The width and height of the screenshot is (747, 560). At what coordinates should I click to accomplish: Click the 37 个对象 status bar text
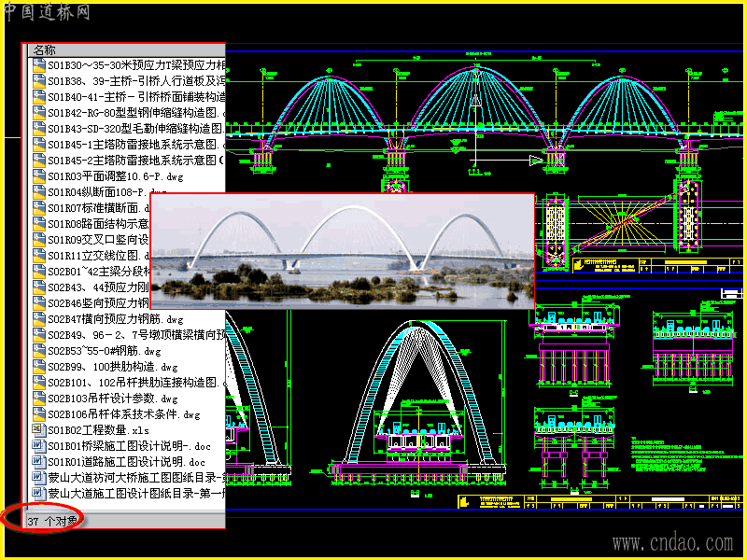pos(52,522)
